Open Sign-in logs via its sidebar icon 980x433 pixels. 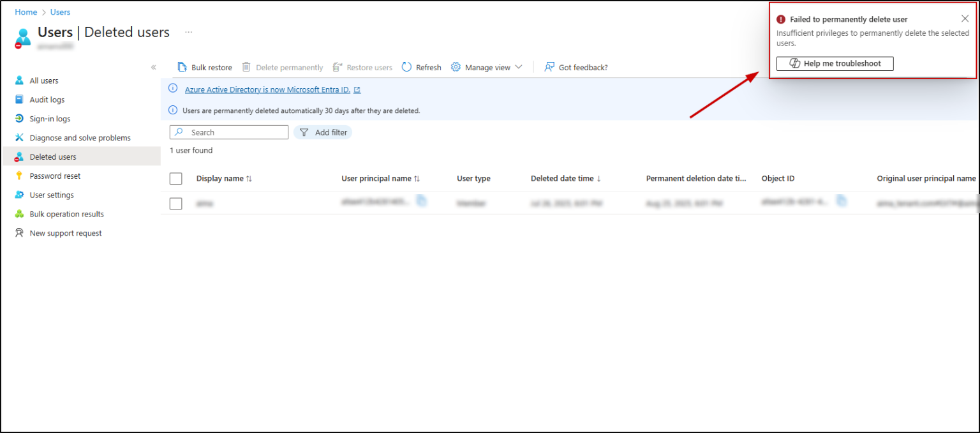tap(20, 118)
